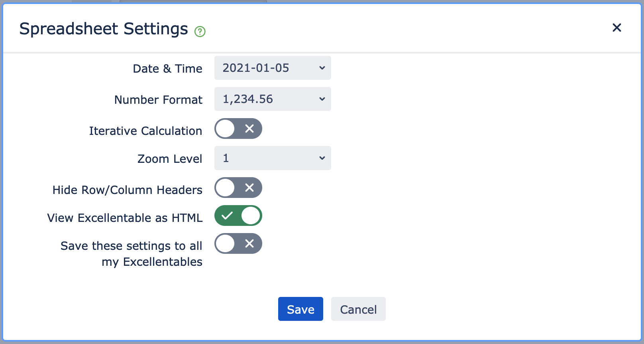Click the Zoom Level label
This screenshot has height=344, width=644.
170,159
